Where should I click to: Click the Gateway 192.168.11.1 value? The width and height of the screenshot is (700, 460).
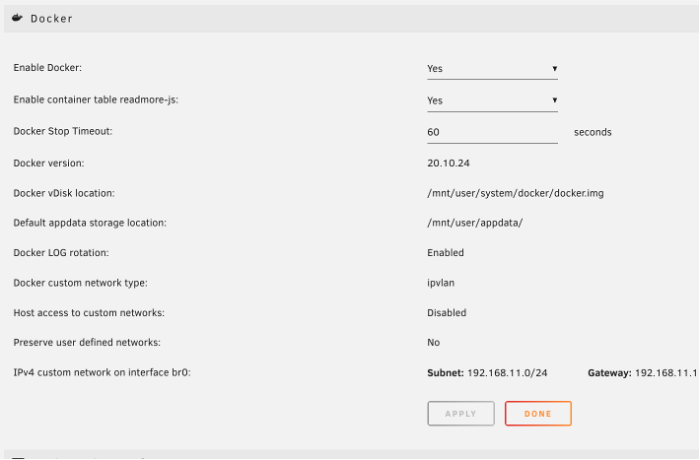click(x=642, y=373)
